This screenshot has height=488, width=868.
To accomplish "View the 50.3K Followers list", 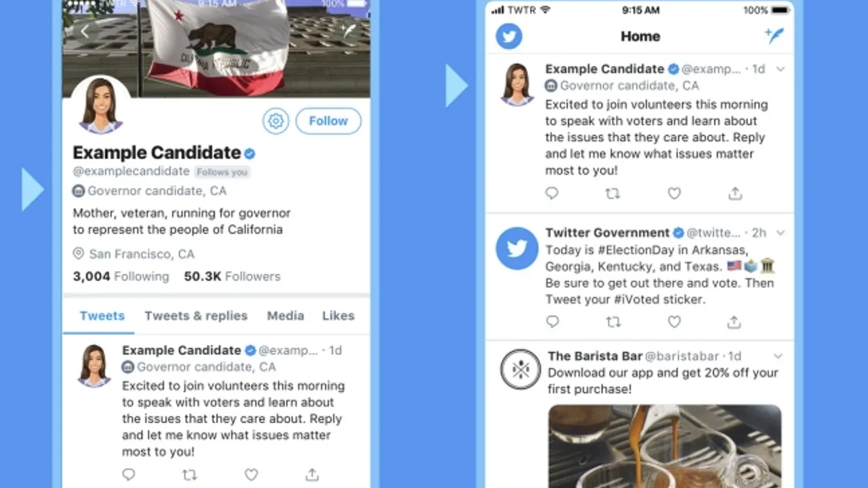I will pos(232,276).
